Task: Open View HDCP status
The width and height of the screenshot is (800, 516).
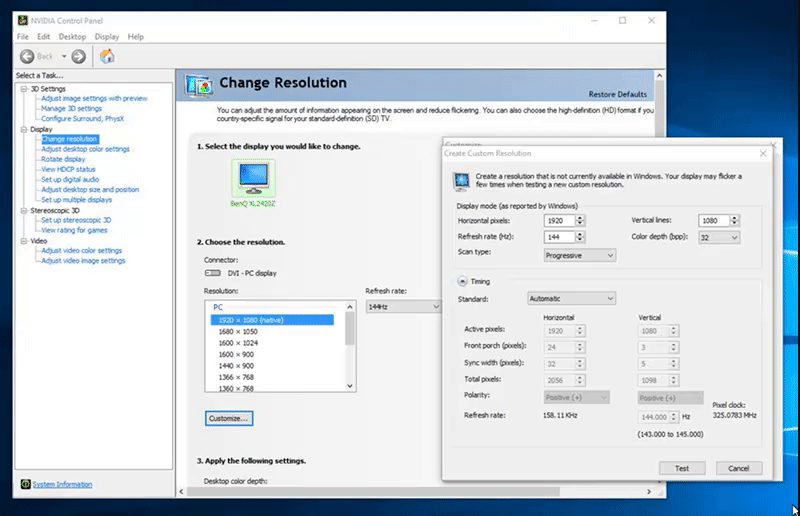Action: coord(68,169)
